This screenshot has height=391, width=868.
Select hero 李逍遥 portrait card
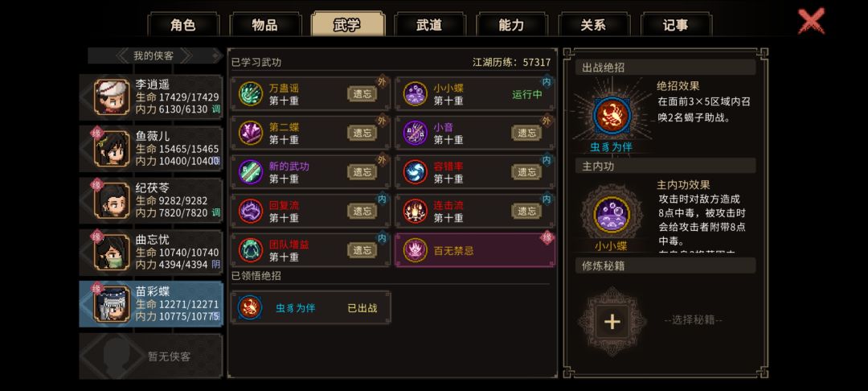click(151, 97)
